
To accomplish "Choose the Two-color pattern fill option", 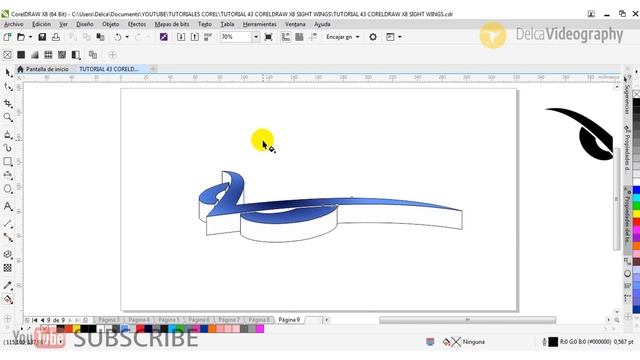I will click(x=76, y=55).
